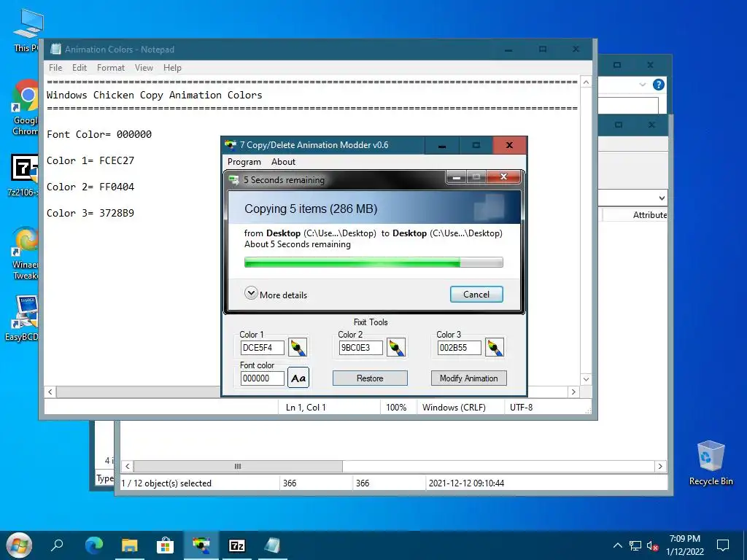Open Notepad Edit menu
The height and width of the screenshot is (560, 747).
pyautogui.click(x=79, y=68)
